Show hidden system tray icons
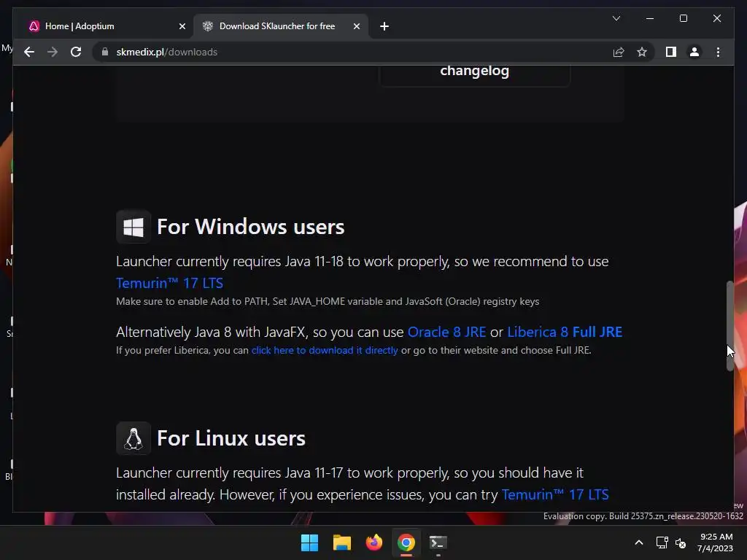 coord(639,542)
